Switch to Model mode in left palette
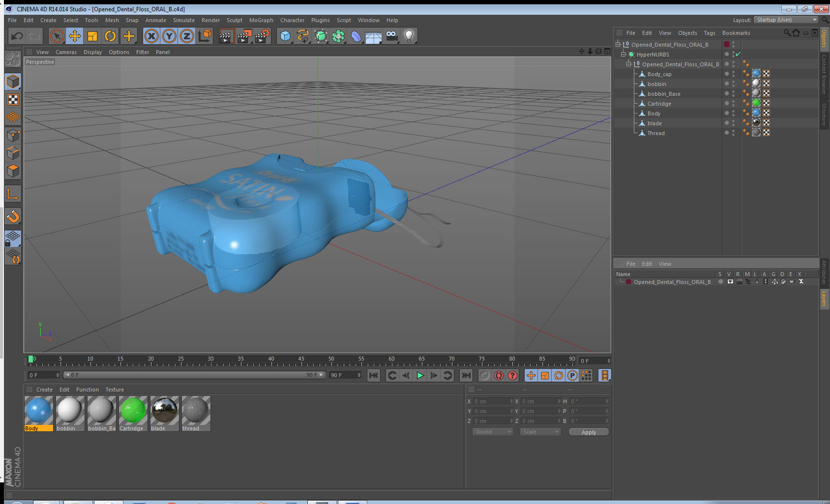830x504 pixels. pyautogui.click(x=13, y=82)
